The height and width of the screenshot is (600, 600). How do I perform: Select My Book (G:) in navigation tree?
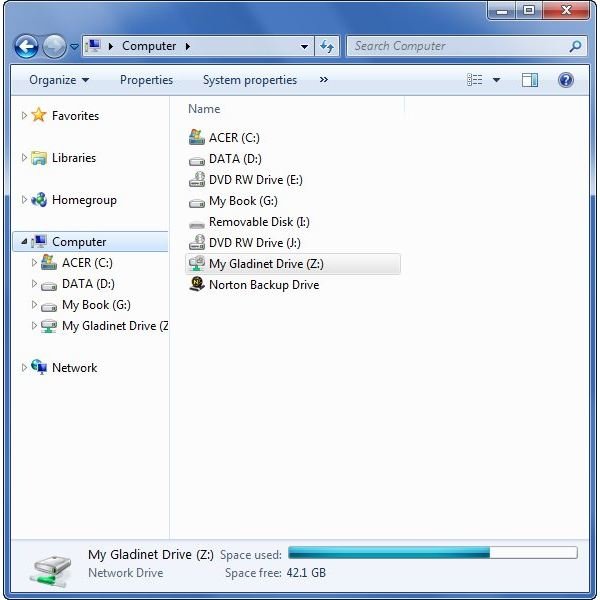click(96, 305)
